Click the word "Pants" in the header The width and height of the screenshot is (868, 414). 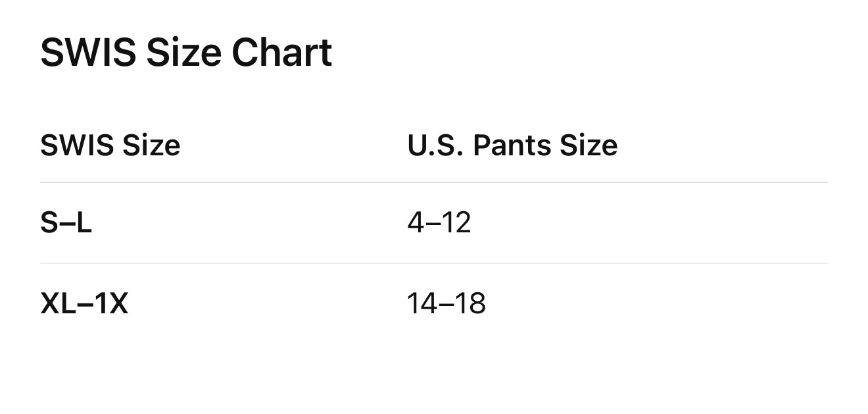(512, 145)
